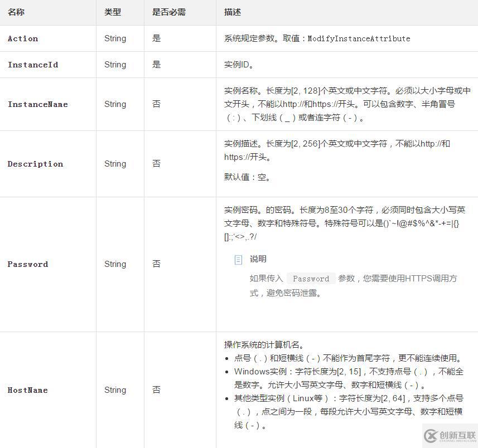This screenshot has height=448, width=478.
Task: Click the 实例名称 length description line
Action: click(347, 91)
